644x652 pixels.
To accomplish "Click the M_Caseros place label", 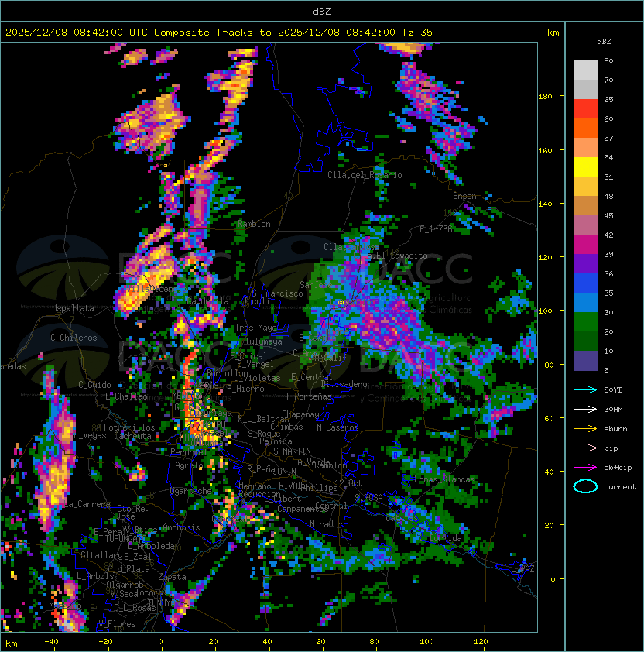I will [337, 427].
